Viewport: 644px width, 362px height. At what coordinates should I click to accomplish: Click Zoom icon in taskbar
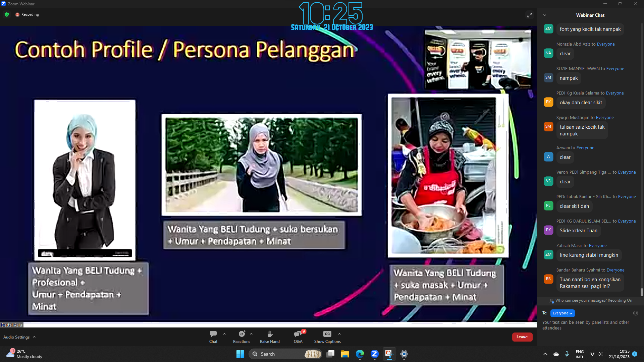375,354
